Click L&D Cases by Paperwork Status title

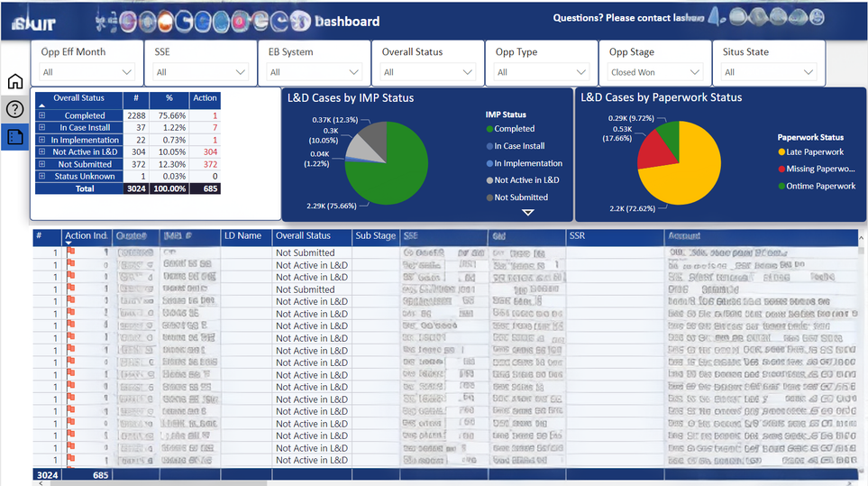coord(661,97)
